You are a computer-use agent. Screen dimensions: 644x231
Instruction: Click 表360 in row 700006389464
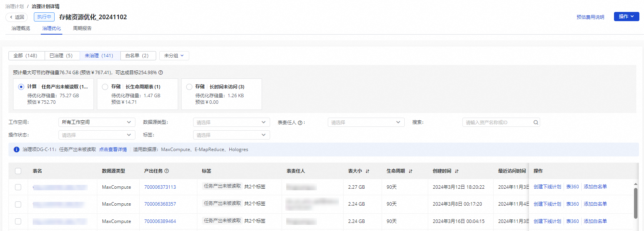point(572,221)
